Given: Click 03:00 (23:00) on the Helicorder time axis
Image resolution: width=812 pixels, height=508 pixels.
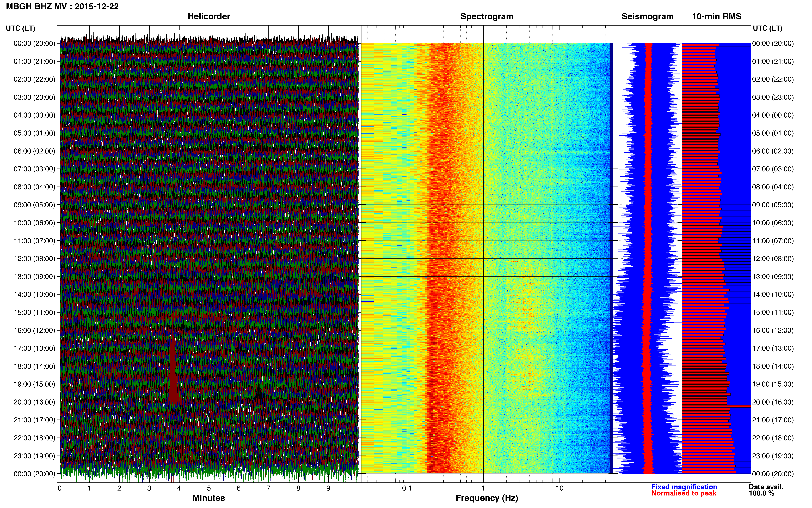Looking at the screenshot, I should (34, 97).
